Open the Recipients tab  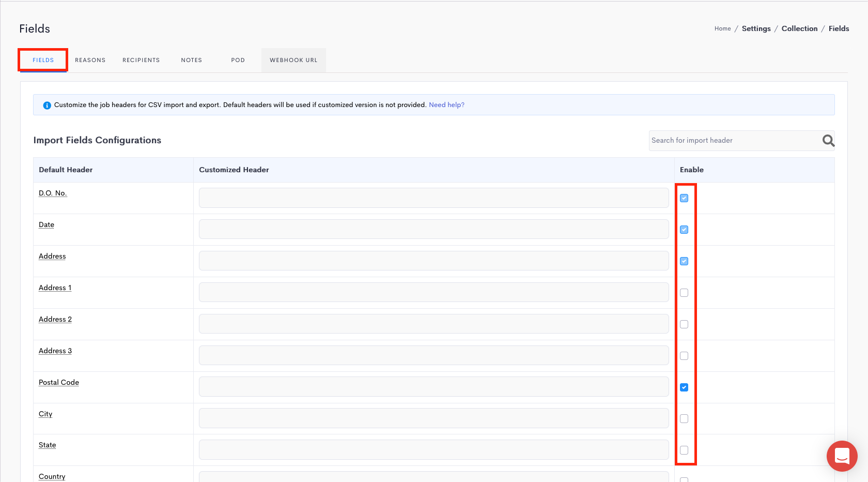click(x=141, y=61)
